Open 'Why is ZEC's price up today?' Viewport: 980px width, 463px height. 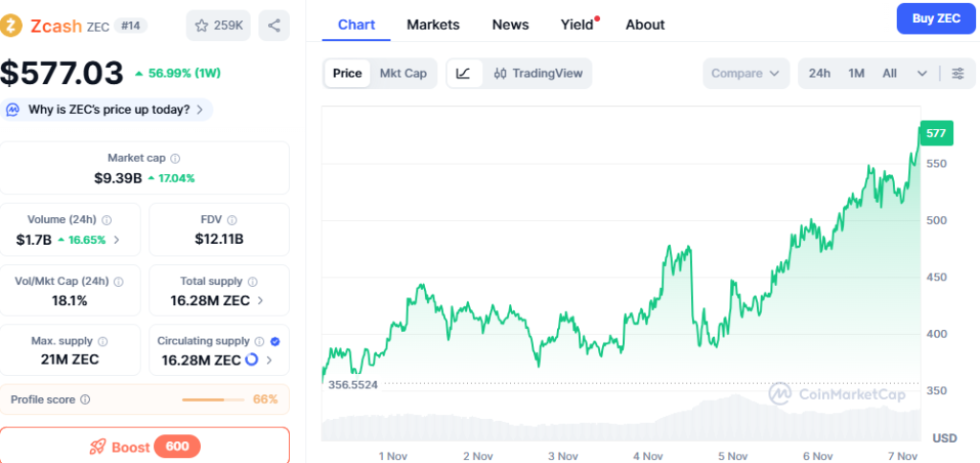(x=106, y=110)
